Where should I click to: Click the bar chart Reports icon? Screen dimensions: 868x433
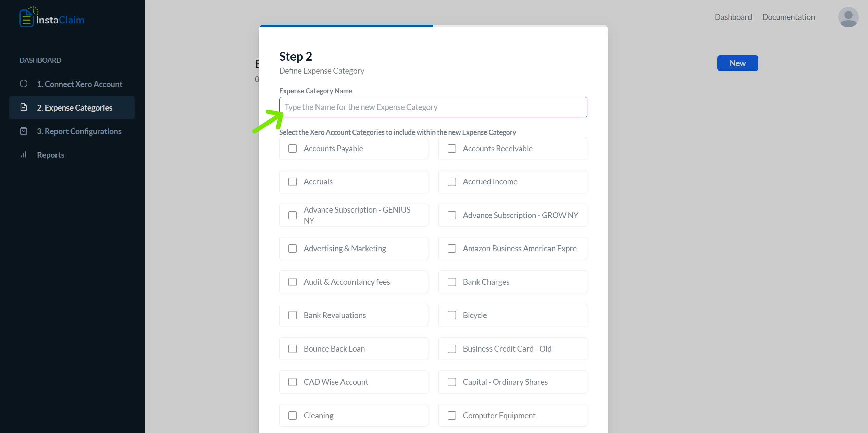click(x=24, y=155)
